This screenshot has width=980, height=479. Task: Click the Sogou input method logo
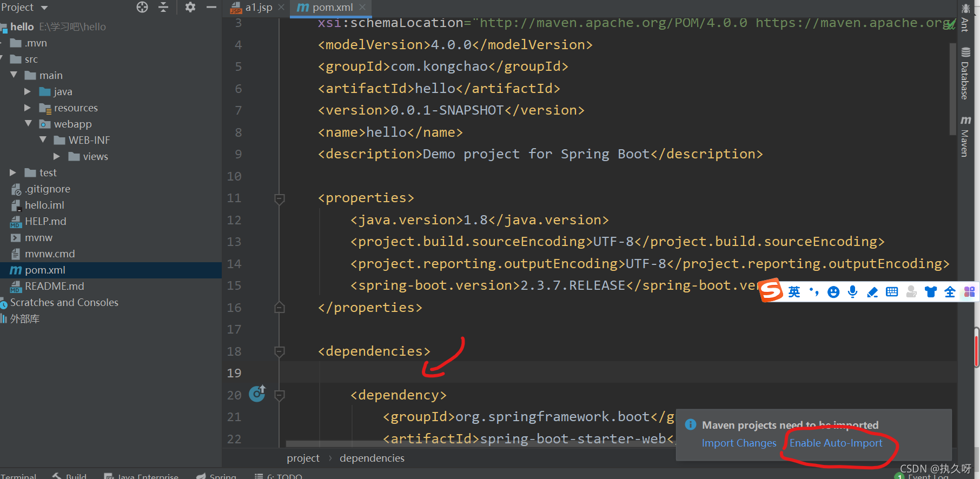[771, 291]
